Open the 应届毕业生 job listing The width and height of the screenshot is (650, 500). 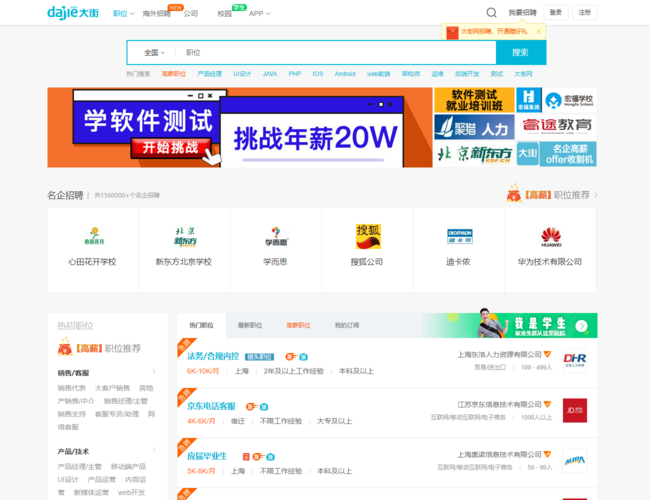(207, 456)
